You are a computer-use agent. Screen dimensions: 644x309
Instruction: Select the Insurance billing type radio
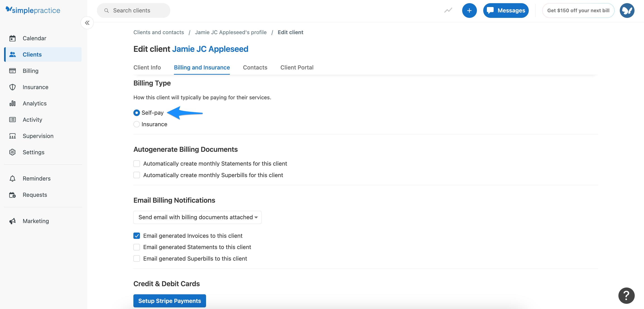tap(137, 124)
